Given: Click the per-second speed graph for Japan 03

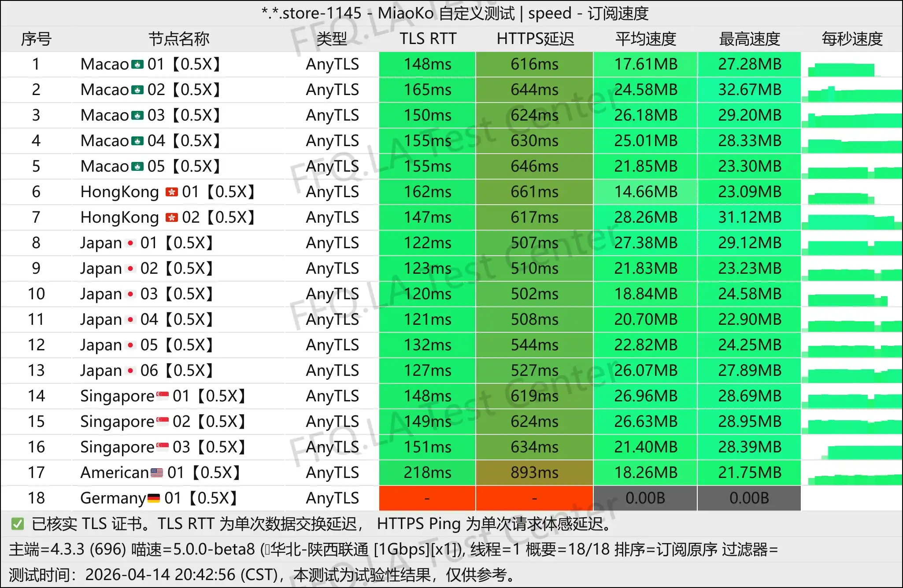Looking at the screenshot, I should [848, 300].
